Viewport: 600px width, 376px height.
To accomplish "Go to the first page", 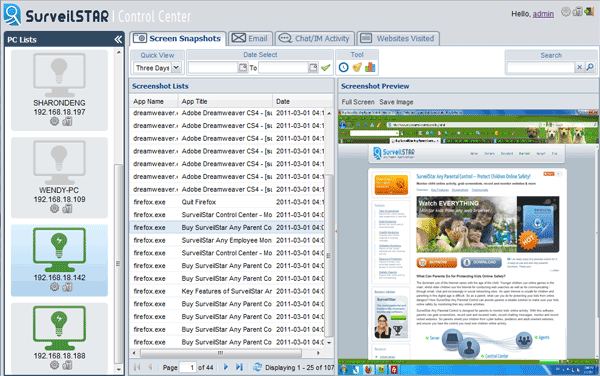I will (x=137, y=367).
